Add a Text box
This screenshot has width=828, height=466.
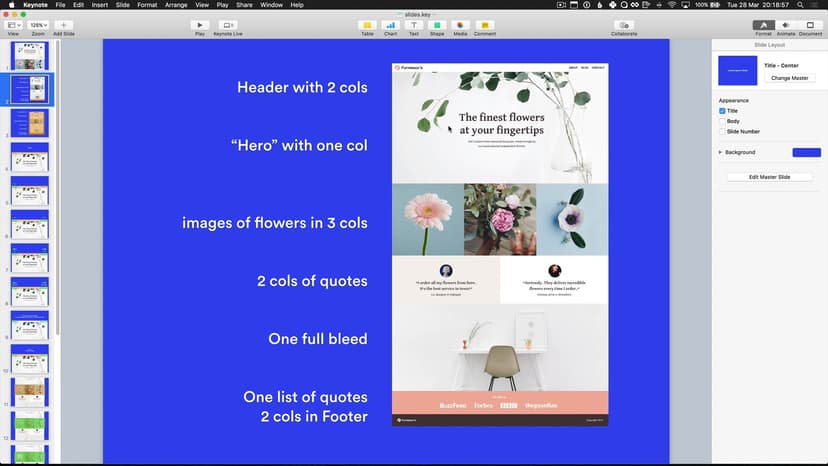point(414,24)
